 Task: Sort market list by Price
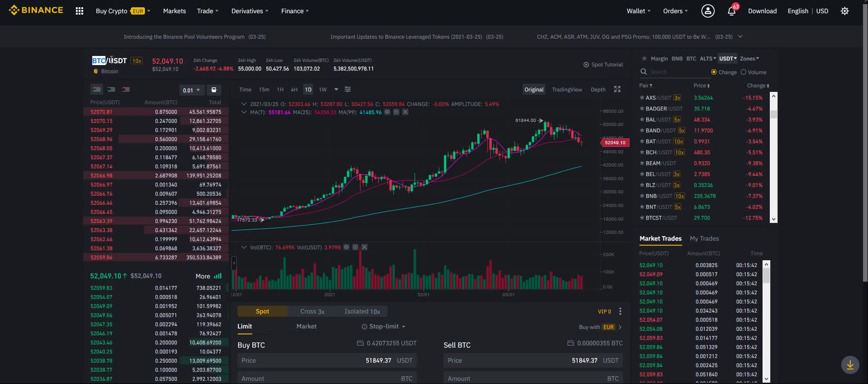point(702,86)
